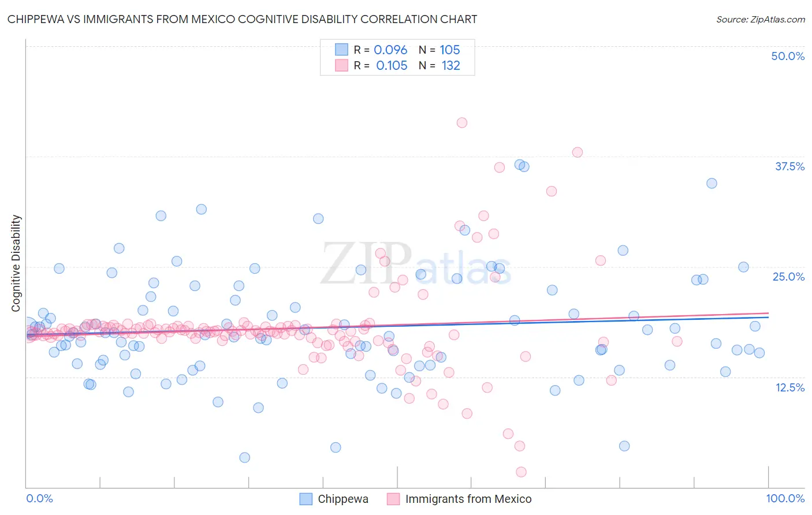812x515 pixels.
Task: Click the R value 0.096 in stats box
Action: click(x=390, y=50)
